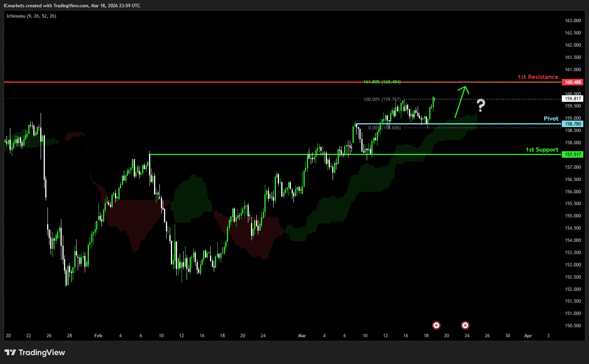Click the 0.00% Fibonacci level label
Image resolution: width=589 pixels, height=364 pixels.
click(x=384, y=128)
